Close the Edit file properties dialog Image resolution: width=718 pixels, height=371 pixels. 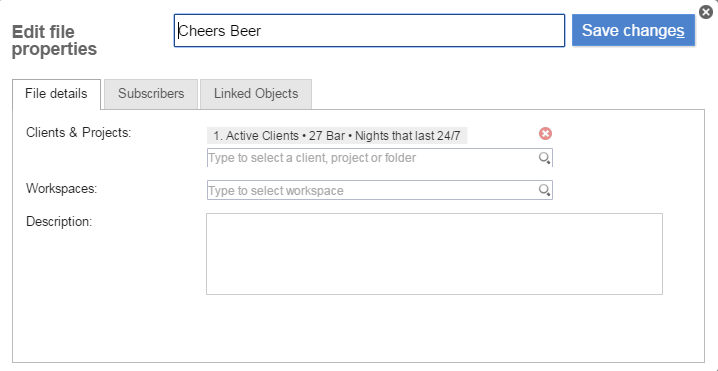707,12
